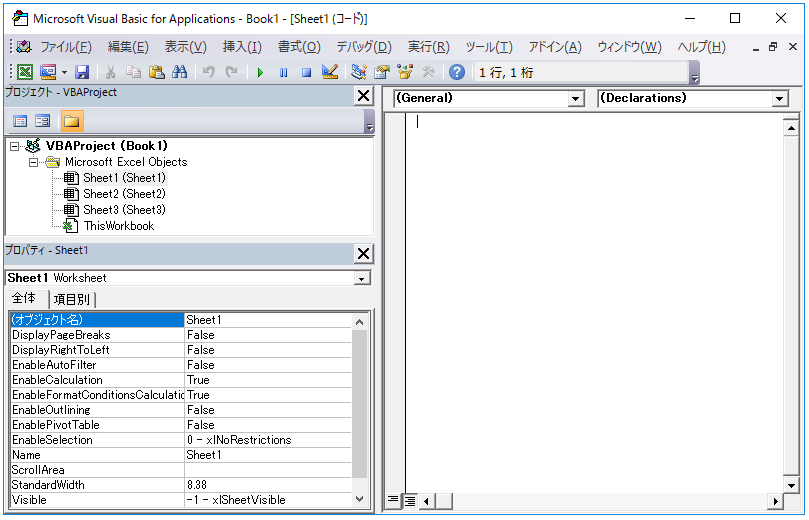
Task: Click the properties list vertical scrollbar
Action: 360,410
